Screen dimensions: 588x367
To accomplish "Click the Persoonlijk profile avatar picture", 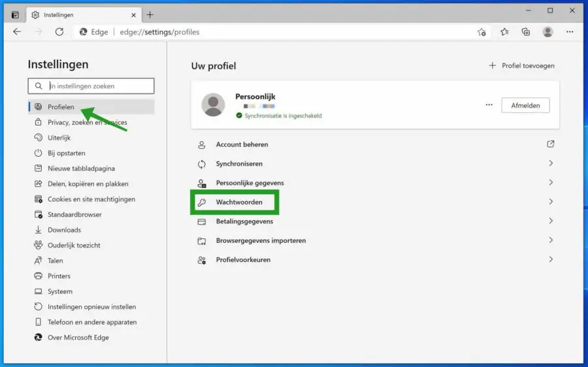I will pos(213,105).
